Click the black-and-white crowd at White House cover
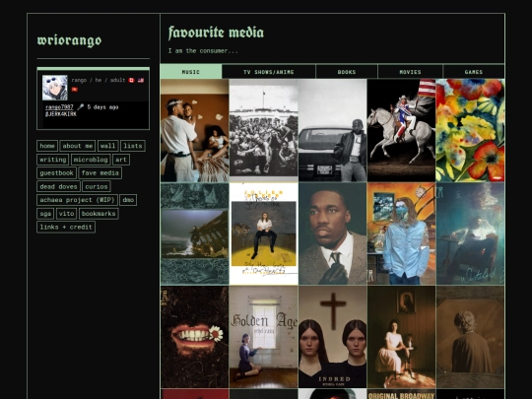This screenshot has height=399, width=532. [x=264, y=130]
